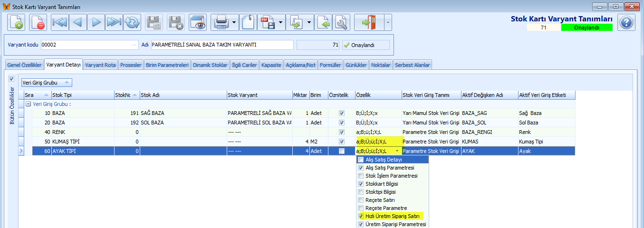644x228 pixels.
Task: Collapse the Veri Giriş Grubu group row
Action: click(x=28, y=104)
